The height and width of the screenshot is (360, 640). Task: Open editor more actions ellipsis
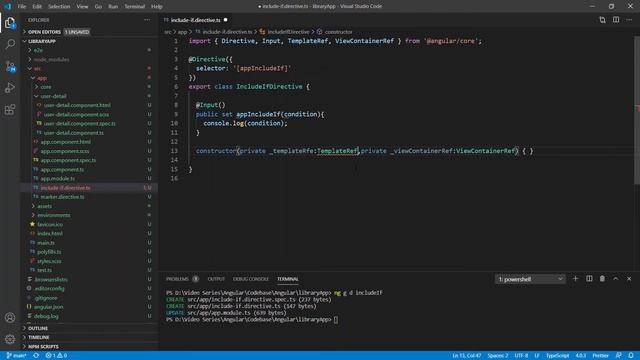tap(629, 20)
